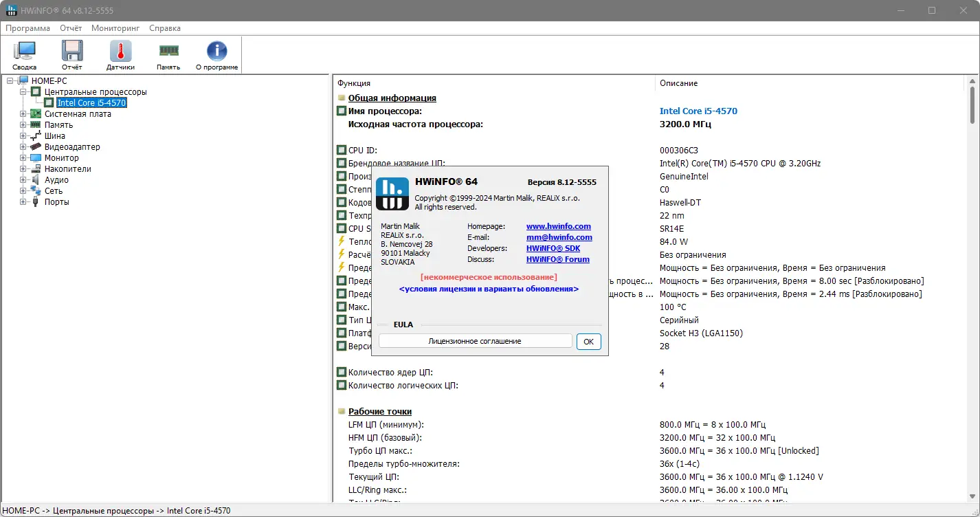This screenshot has width=980, height=517.
Task: Click OK in the About dialog
Action: 589,341
